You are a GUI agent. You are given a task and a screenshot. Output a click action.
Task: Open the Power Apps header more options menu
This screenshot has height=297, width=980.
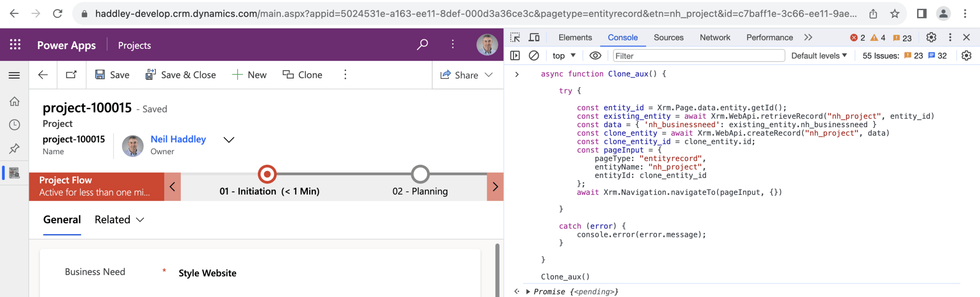(x=453, y=45)
